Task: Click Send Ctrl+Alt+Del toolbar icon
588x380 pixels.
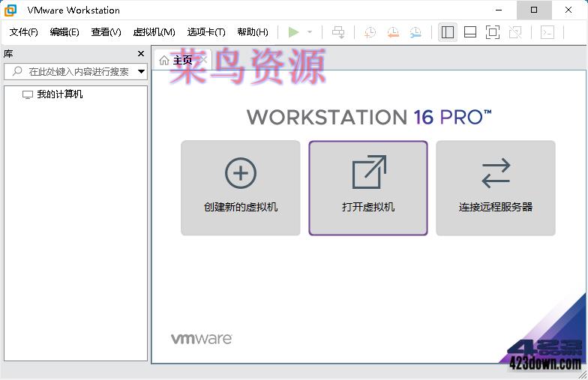Action: (338, 32)
